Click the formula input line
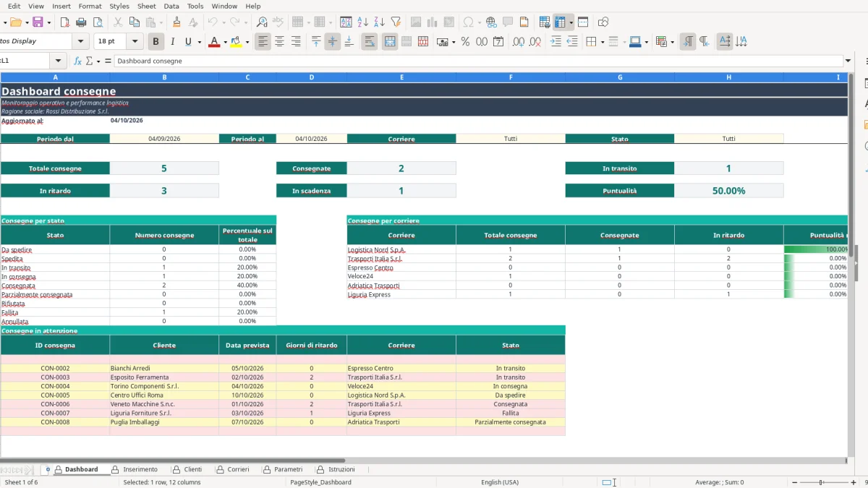The width and height of the screenshot is (868, 488). (x=479, y=61)
